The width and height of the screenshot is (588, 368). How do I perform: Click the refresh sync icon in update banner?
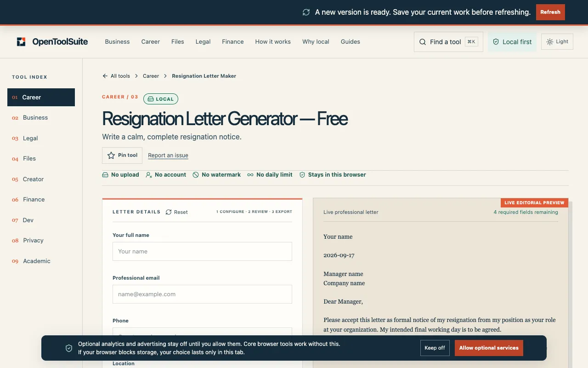click(306, 12)
